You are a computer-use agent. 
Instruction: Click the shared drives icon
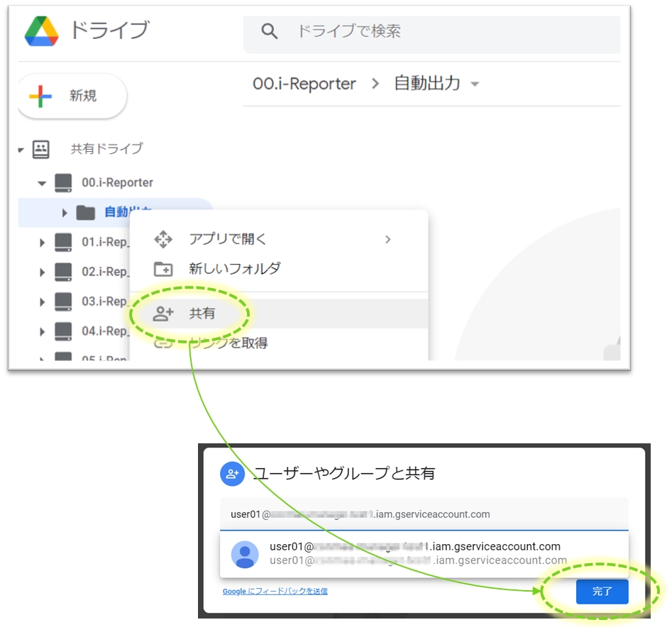(41, 149)
